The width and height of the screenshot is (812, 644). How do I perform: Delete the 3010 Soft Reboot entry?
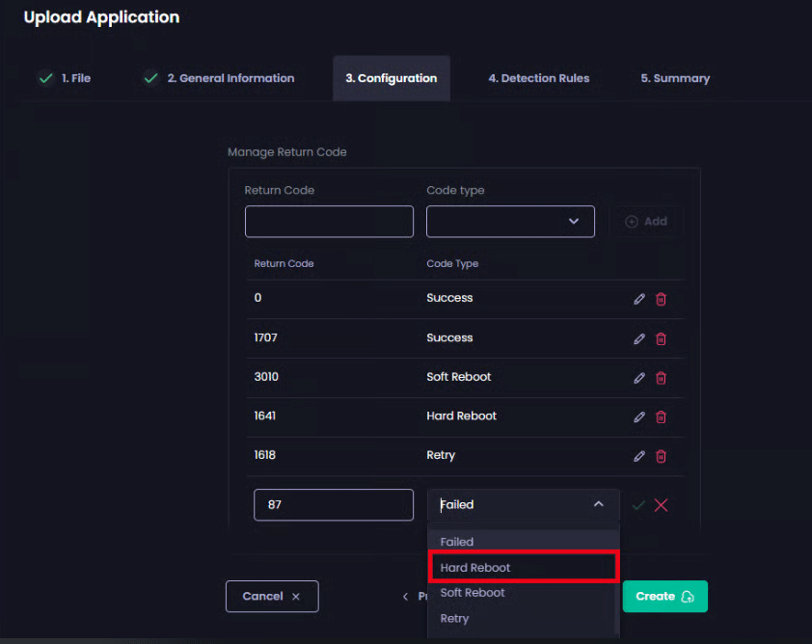pos(661,378)
